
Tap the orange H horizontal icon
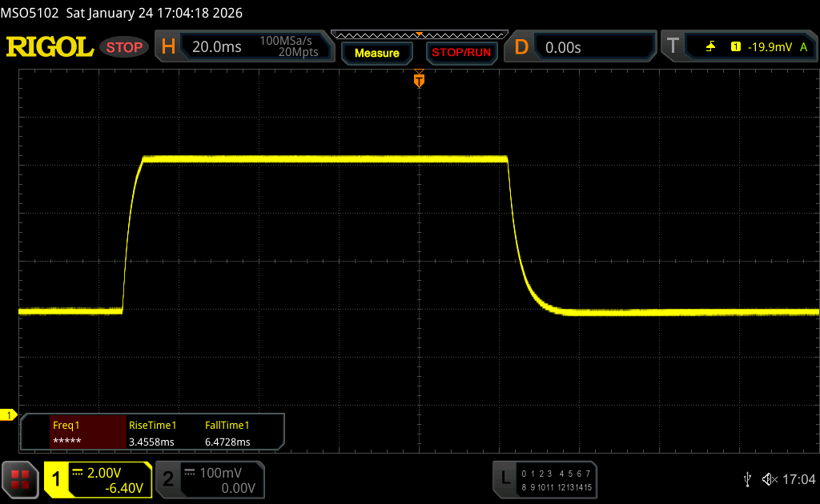(x=168, y=47)
